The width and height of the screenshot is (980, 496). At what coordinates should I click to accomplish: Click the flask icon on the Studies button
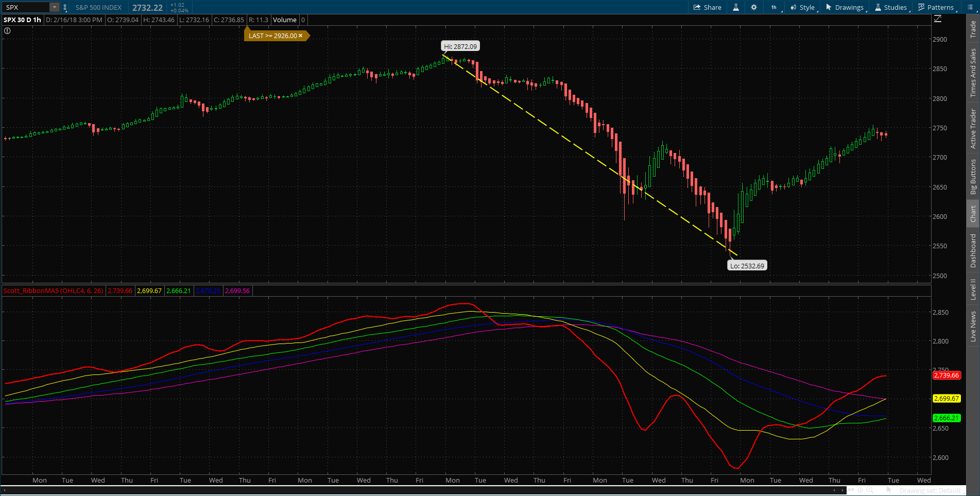point(878,7)
